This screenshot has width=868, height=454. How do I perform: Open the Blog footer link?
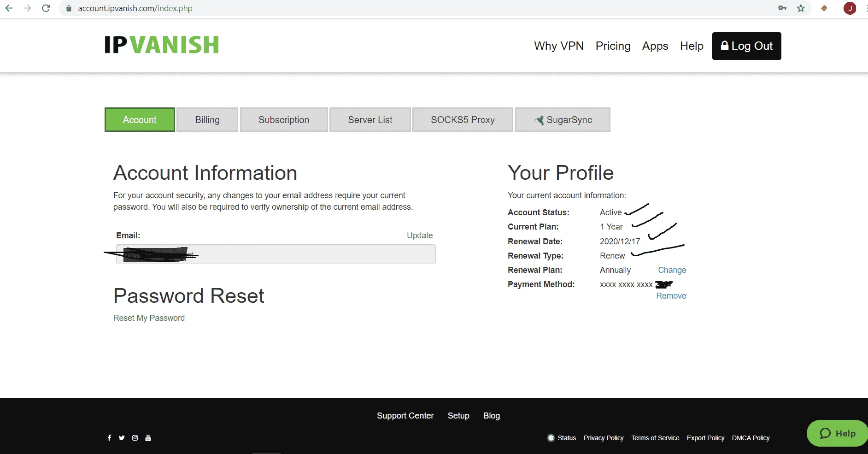click(x=492, y=416)
